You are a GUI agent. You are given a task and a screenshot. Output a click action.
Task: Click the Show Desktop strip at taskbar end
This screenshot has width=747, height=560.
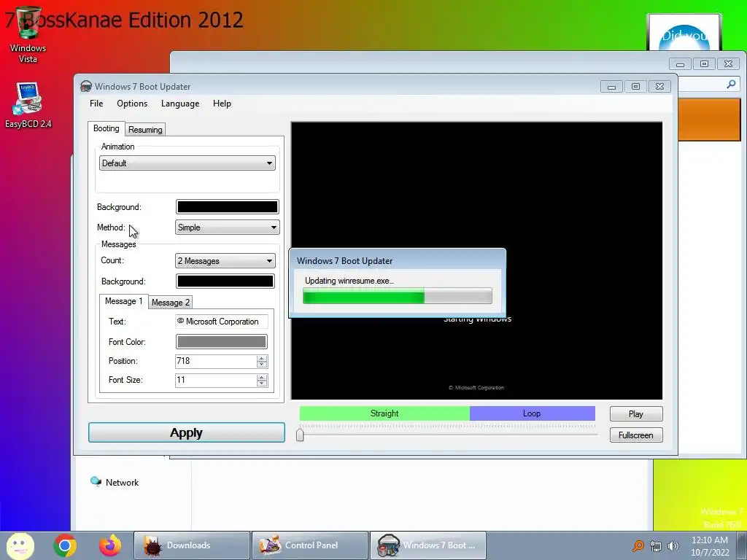(x=742, y=545)
